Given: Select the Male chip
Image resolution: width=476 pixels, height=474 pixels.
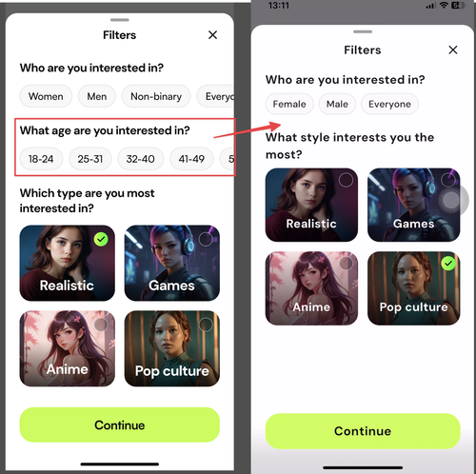Looking at the screenshot, I should click(337, 104).
